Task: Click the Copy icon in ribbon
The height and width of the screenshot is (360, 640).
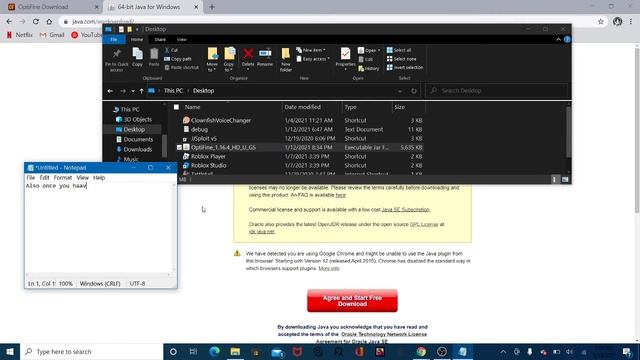Action: (138, 54)
